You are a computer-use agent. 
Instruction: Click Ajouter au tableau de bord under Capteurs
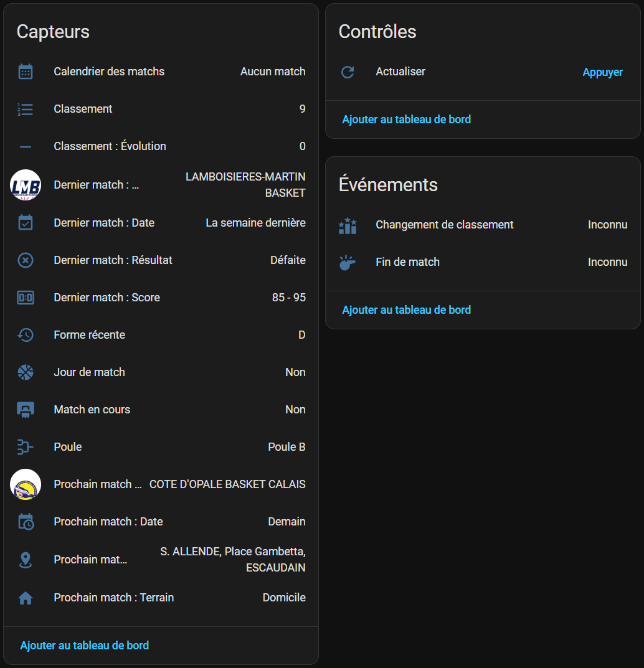click(x=84, y=646)
